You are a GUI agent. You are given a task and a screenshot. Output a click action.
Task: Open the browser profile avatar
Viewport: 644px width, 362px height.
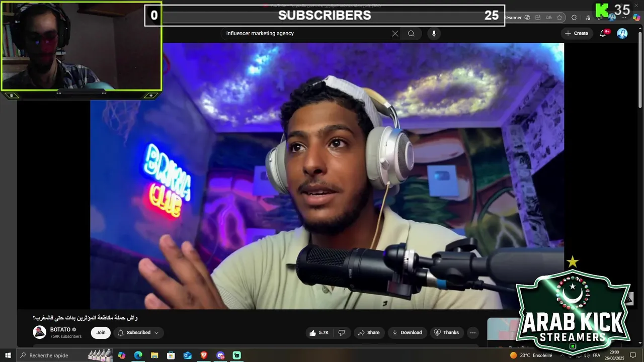[612, 18]
